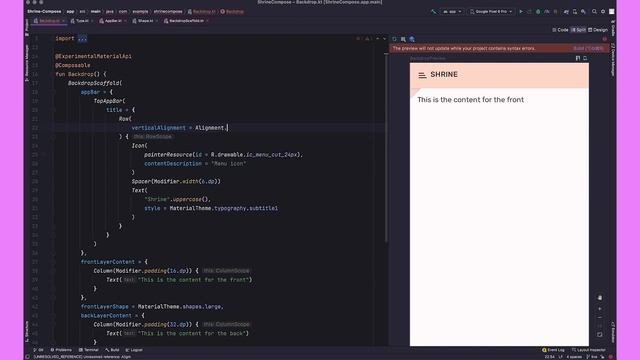Open the Logcat tool window tab
The width and height of the screenshot is (640, 360).
coord(134,350)
